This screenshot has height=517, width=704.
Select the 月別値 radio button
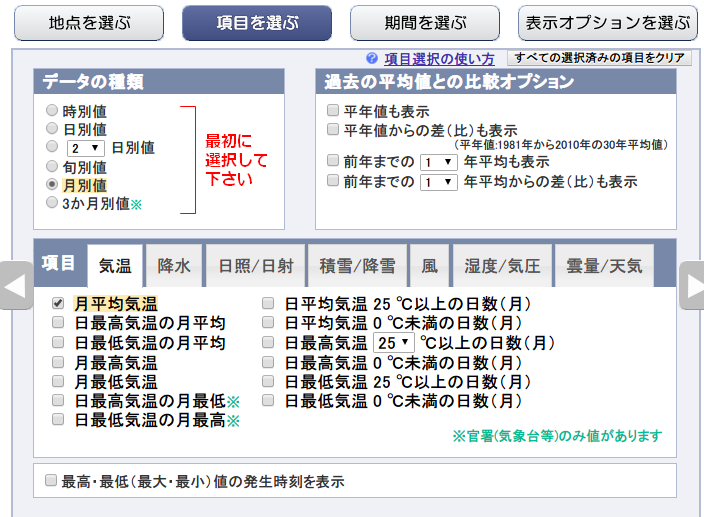tap(52, 184)
